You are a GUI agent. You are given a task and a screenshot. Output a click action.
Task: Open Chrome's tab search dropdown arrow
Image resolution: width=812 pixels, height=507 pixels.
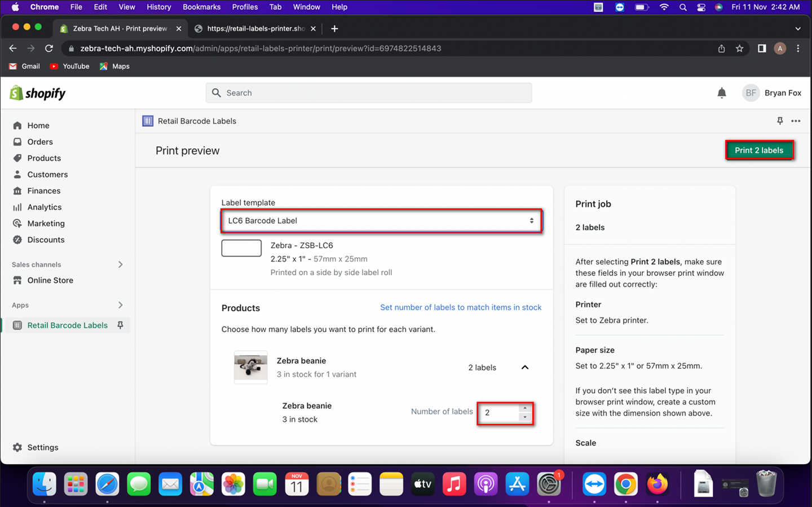coord(798,28)
